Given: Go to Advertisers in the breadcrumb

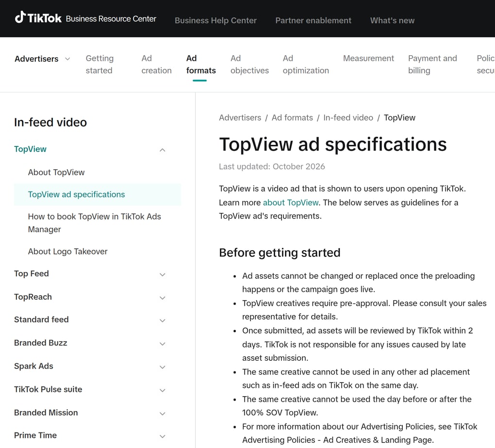Looking at the screenshot, I should point(240,118).
